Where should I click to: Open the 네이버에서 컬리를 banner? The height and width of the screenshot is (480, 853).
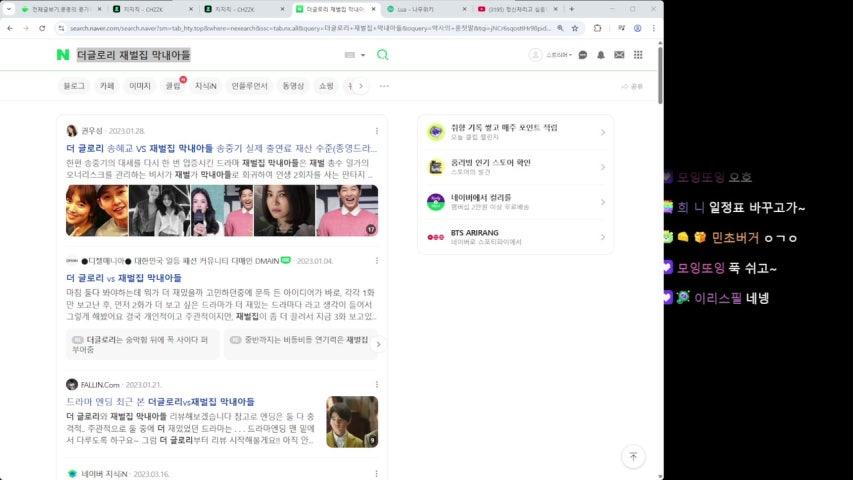click(515, 202)
